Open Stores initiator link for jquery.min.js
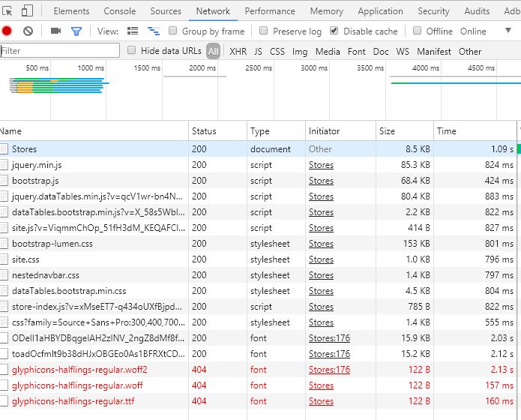Screen dimensions: 521x420 (x=321, y=165)
